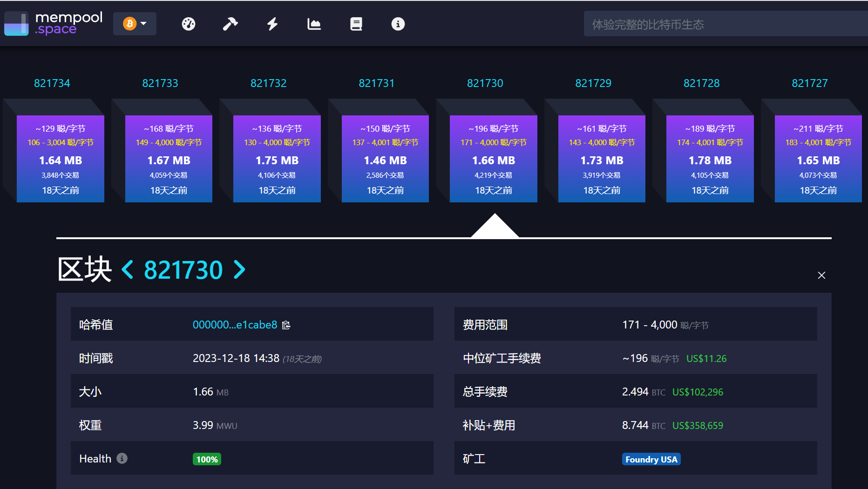Open block height link 821733

click(x=160, y=83)
